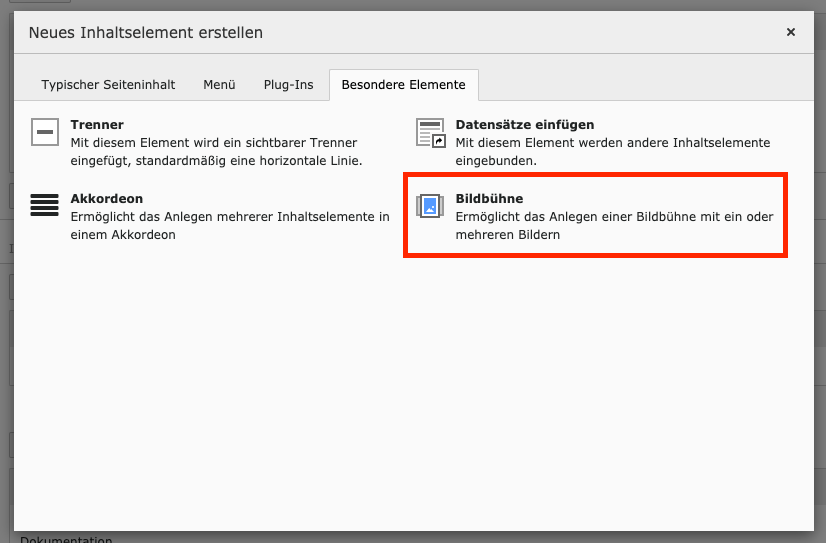
Task: Switch to the Typischer Seiteninhalt tab
Action: click(x=108, y=85)
